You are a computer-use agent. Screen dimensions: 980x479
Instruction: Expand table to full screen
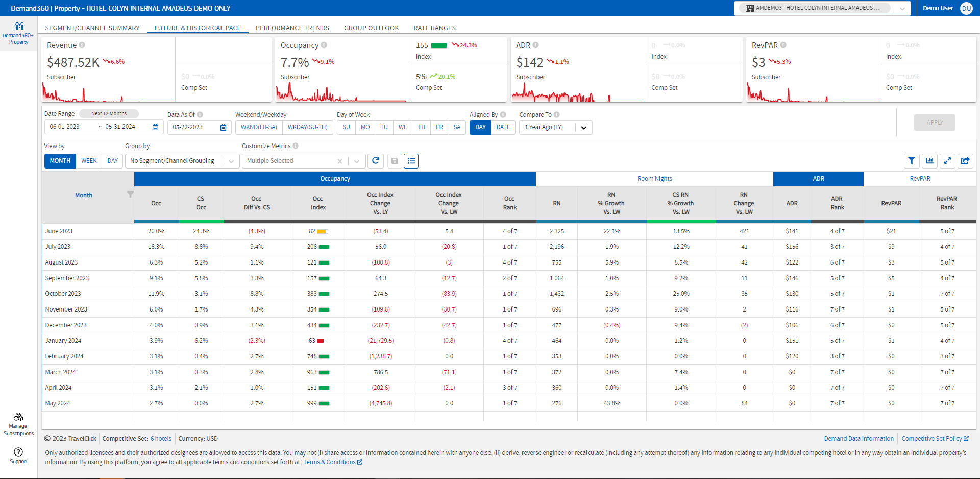[x=947, y=161]
